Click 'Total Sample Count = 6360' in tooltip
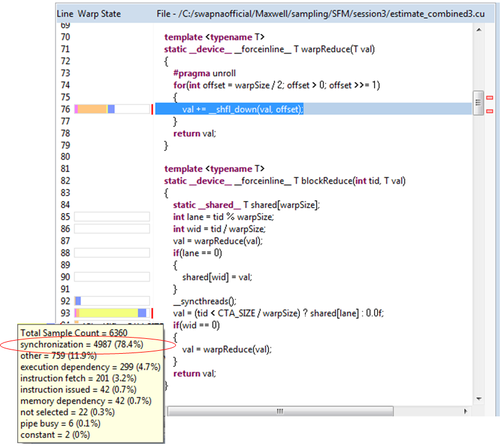Image resolution: width=504 pixels, height=448 pixels. (x=74, y=333)
